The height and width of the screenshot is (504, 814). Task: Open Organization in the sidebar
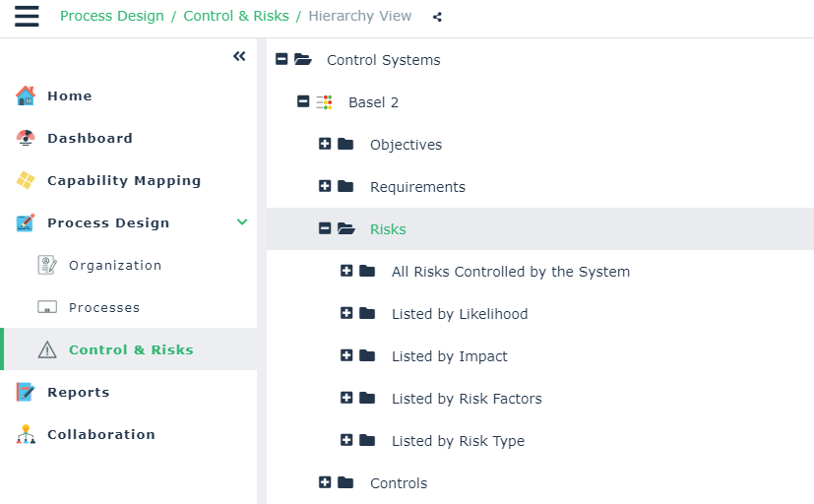[x=114, y=266]
